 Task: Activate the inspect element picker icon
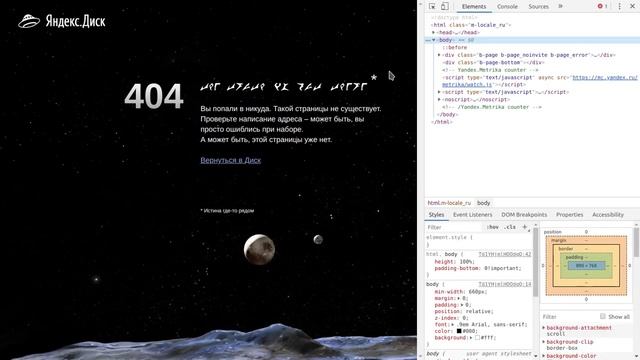click(432, 6)
